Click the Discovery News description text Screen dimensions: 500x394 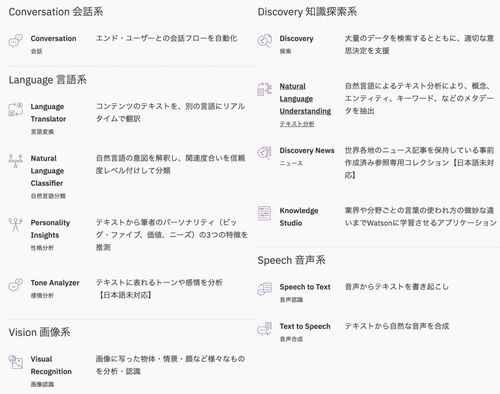[419, 163]
